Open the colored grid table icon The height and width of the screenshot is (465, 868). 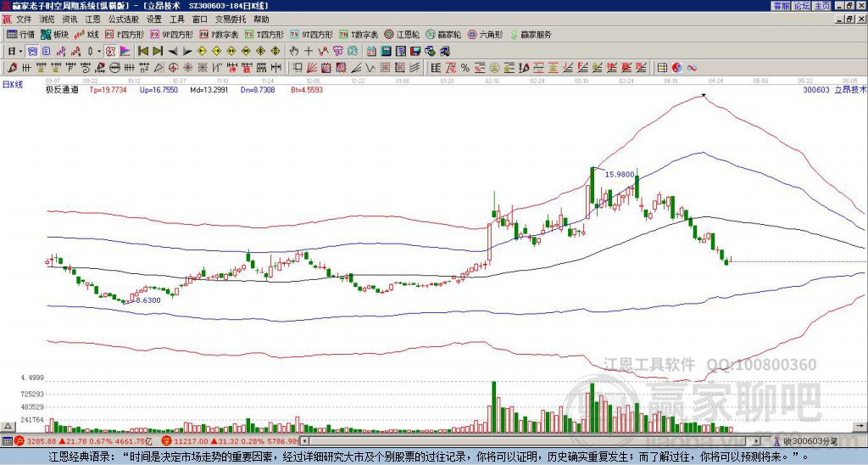click(662, 68)
